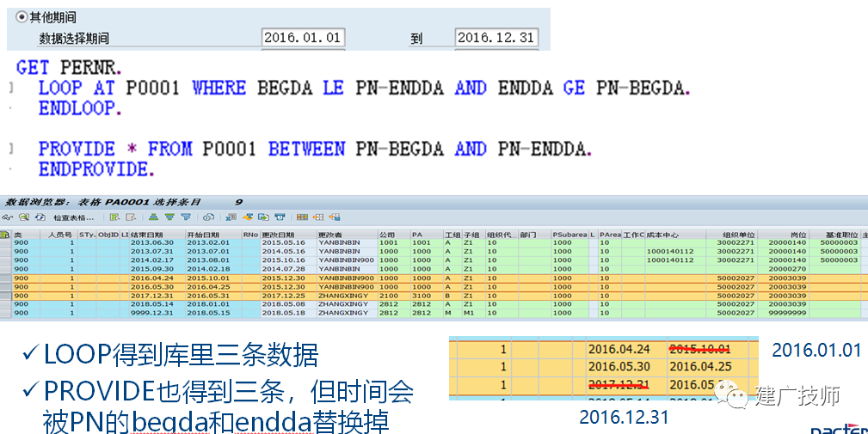The height and width of the screenshot is (434, 868).
Task: Click the table corner select-all icon
Action: click(5, 235)
